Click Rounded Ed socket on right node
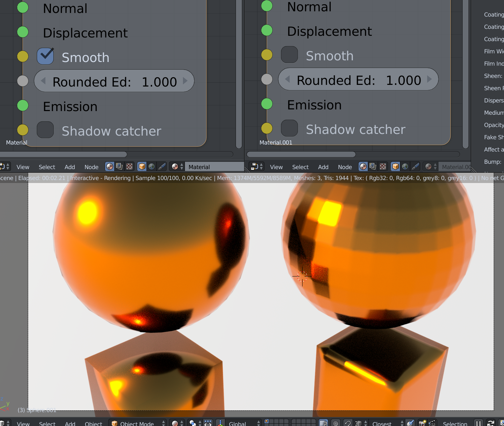Viewport: 504px width, 426px height. pos(267,79)
